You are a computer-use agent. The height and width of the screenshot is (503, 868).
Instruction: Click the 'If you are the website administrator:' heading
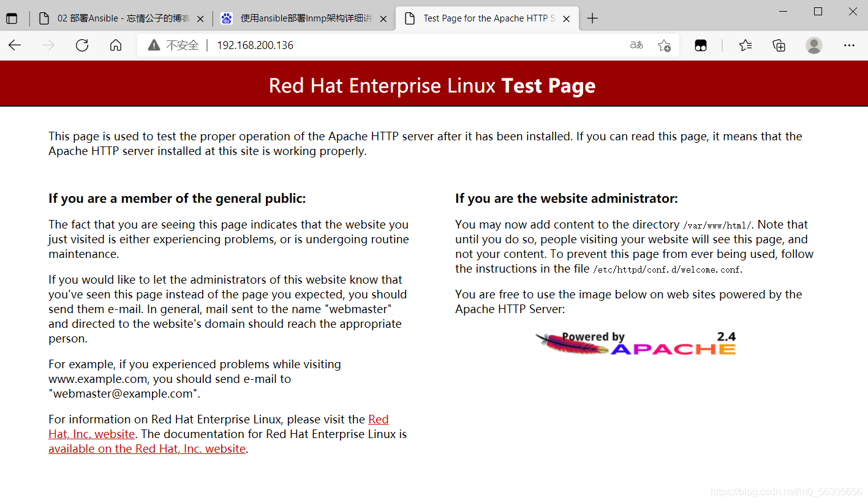(567, 199)
